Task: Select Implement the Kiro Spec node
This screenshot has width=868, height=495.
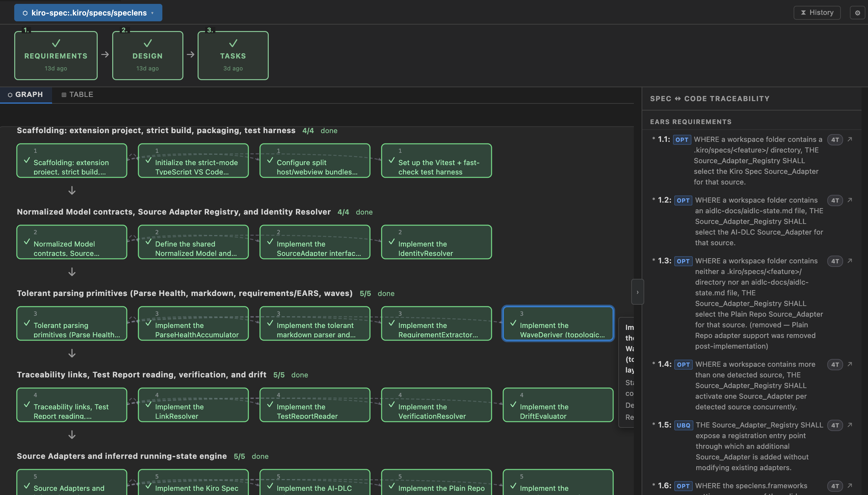Action: click(193, 483)
